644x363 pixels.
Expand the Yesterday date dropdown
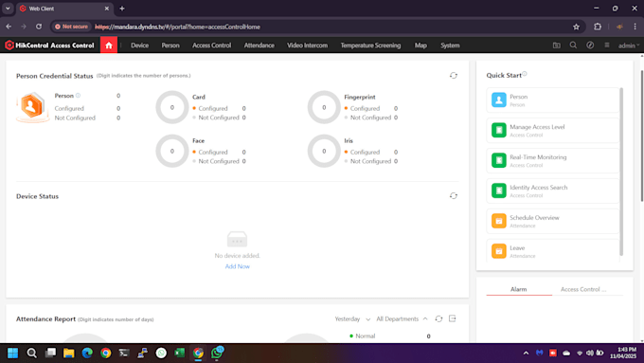352,319
